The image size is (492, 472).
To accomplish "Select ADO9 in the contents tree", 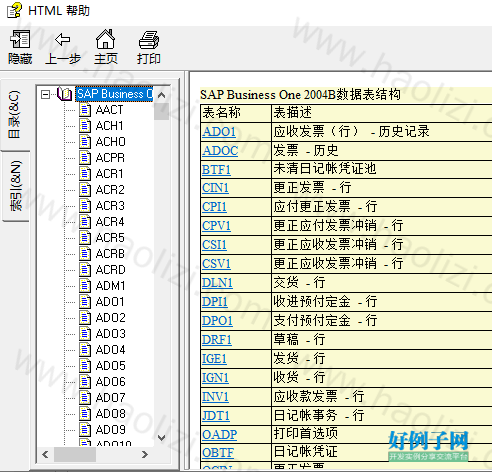I will pyautogui.click(x=110, y=430).
